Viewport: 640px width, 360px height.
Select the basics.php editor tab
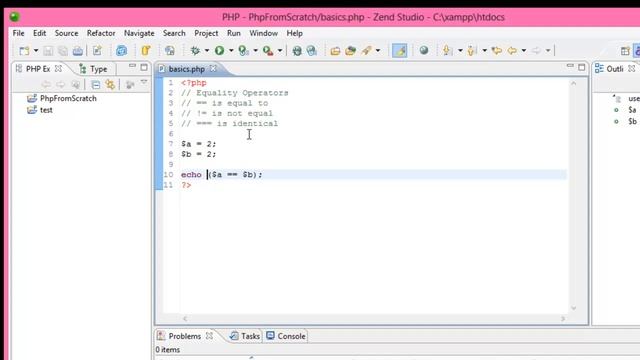tap(187, 69)
